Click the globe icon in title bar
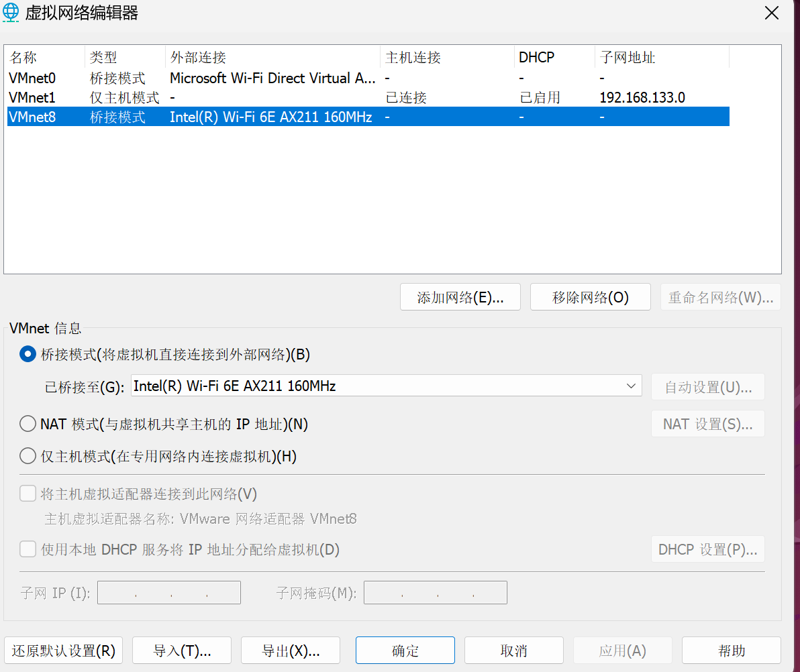The image size is (800, 672). pyautogui.click(x=11, y=12)
